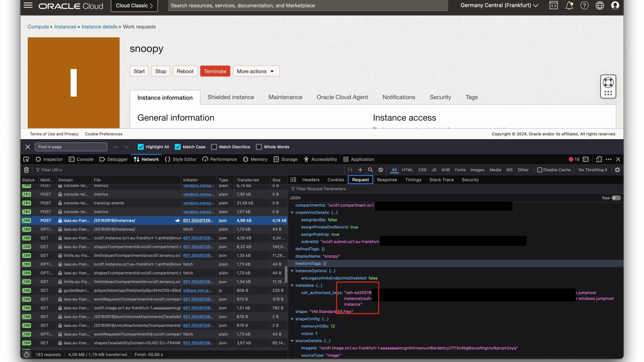Enable the Disable Cache checkbox
The width and height of the screenshot is (644, 362).
tap(540, 170)
